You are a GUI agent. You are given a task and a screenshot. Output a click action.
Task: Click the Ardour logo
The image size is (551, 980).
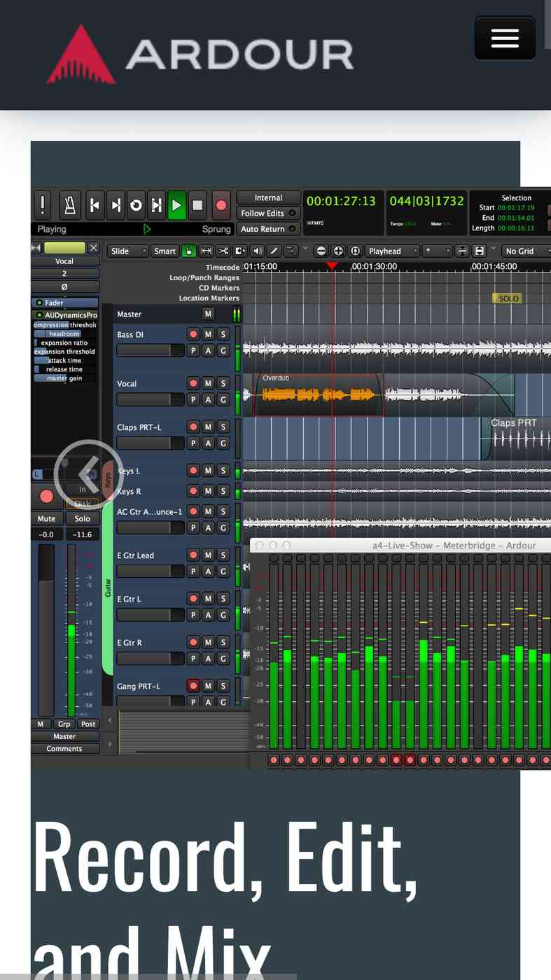(x=200, y=55)
